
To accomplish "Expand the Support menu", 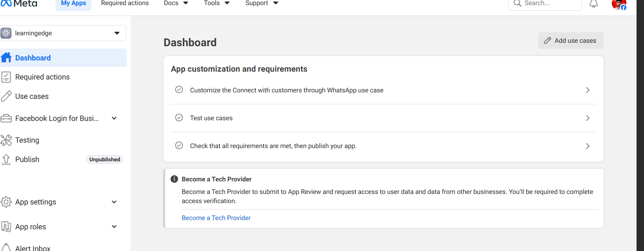I will 262,3.
